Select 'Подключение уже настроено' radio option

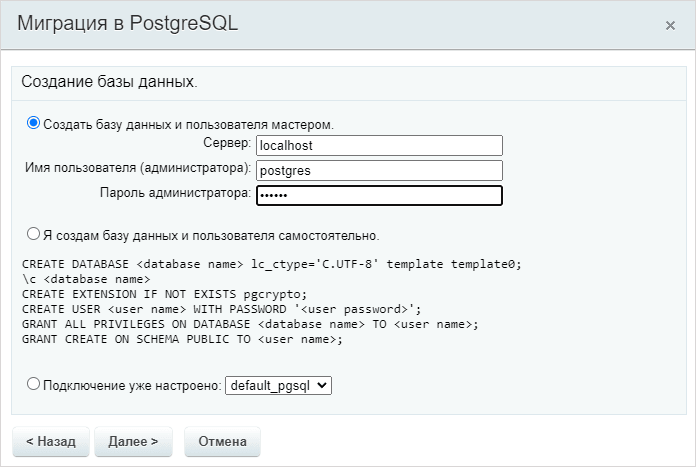pos(33,384)
